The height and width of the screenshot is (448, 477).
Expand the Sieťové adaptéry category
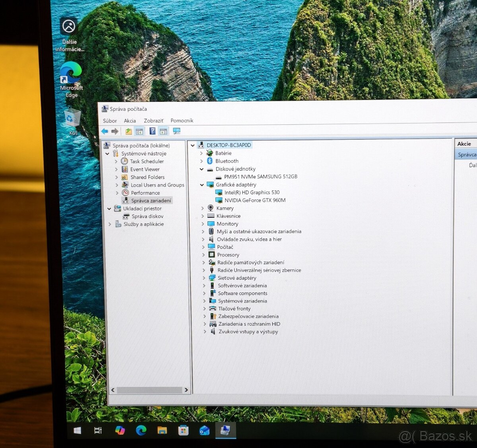203,277
